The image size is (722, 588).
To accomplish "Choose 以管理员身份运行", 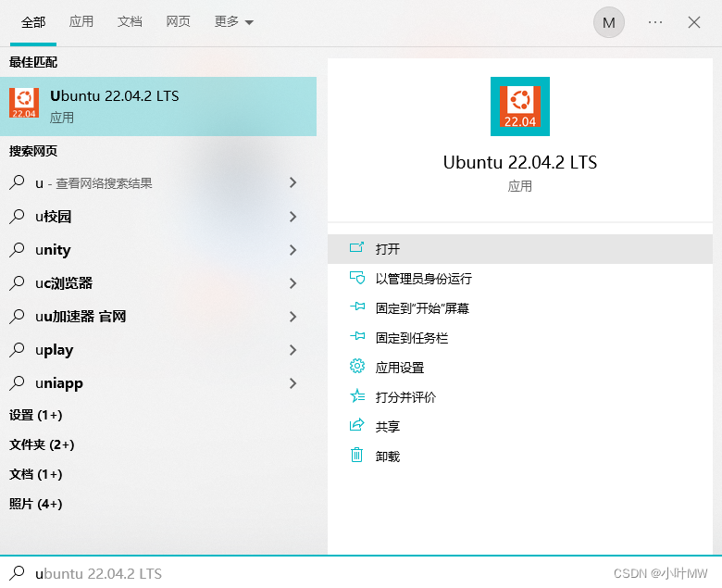I will [520, 278].
